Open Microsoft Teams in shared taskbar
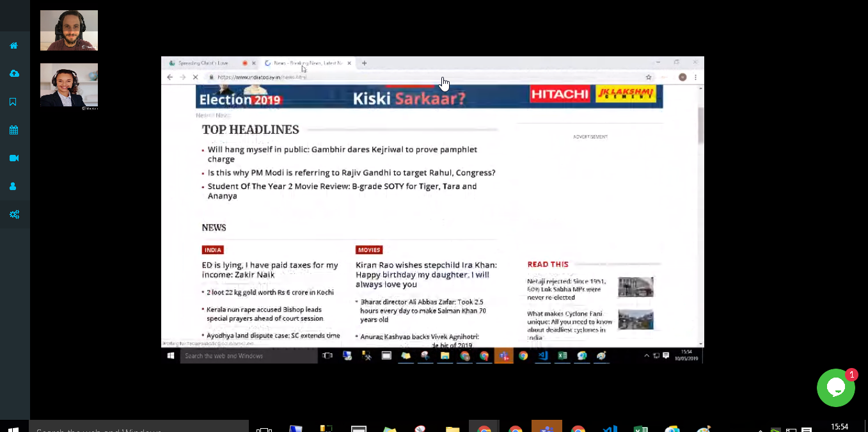 click(503, 356)
